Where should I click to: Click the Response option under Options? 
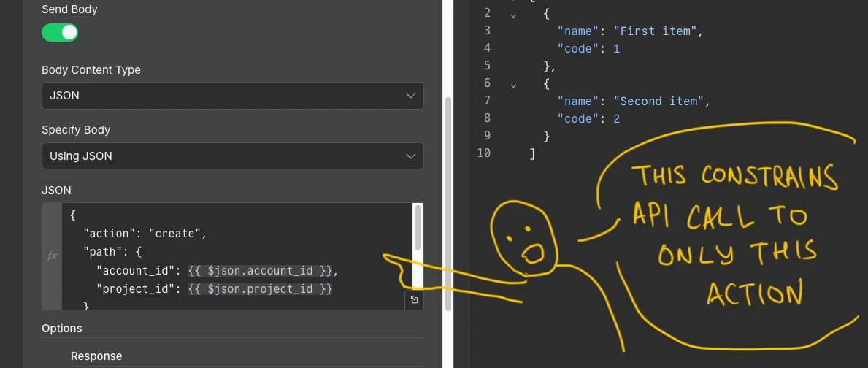pos(96,356)
